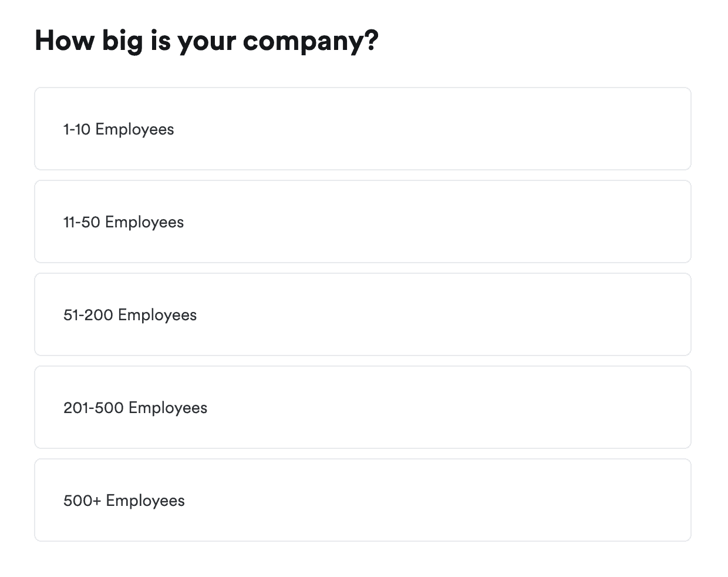
Task: Click the "51-200 Employees" label text
Action: coord(130,315)
